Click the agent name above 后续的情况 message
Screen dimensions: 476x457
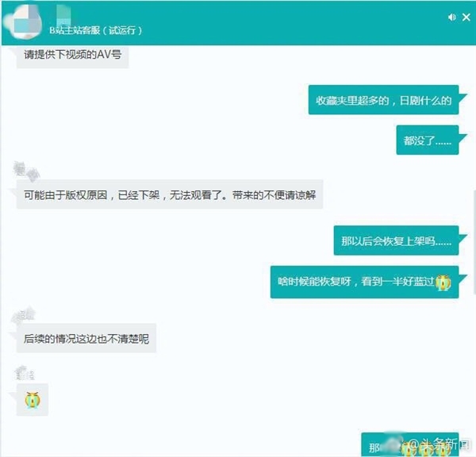23,315
